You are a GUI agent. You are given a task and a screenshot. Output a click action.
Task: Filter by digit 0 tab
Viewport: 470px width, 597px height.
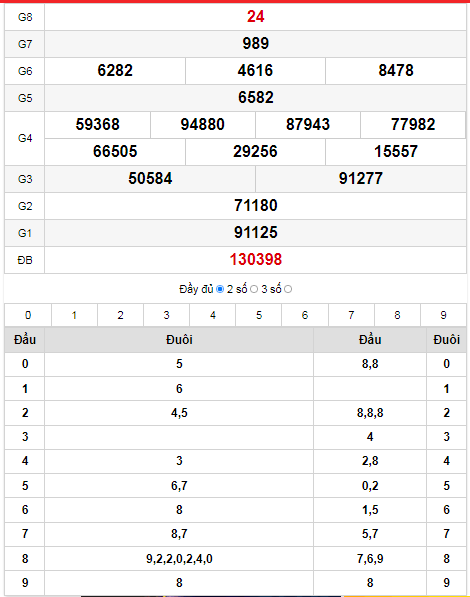[x=28, y=315]
